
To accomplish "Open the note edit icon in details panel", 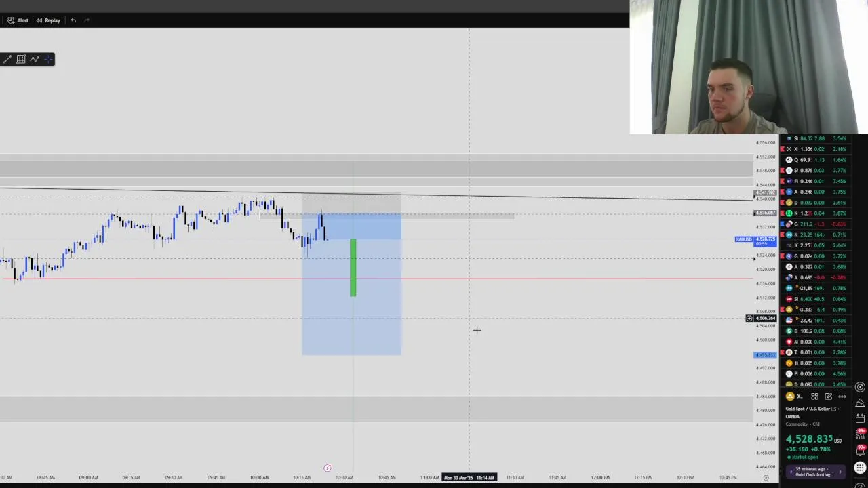I will [x=828, y=396].
